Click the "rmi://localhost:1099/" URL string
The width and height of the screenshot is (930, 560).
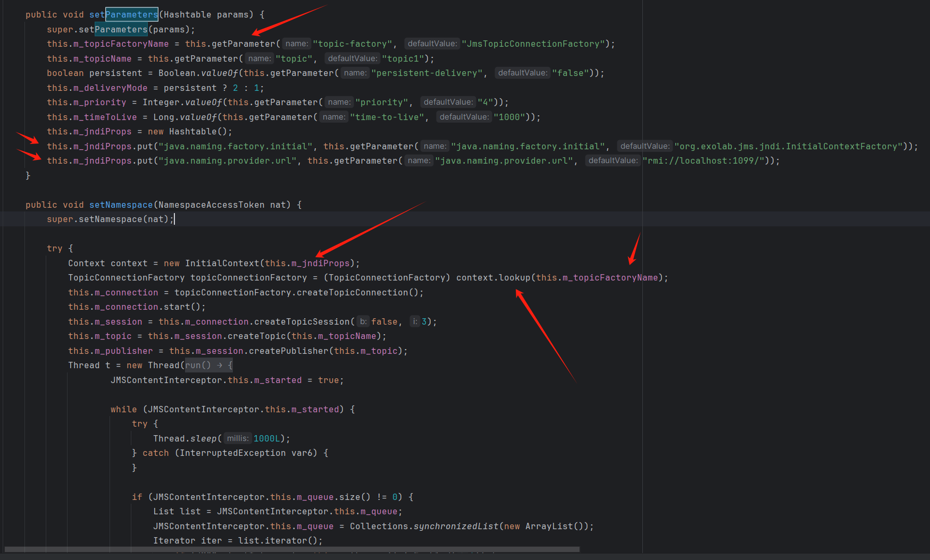coord(703,160)
